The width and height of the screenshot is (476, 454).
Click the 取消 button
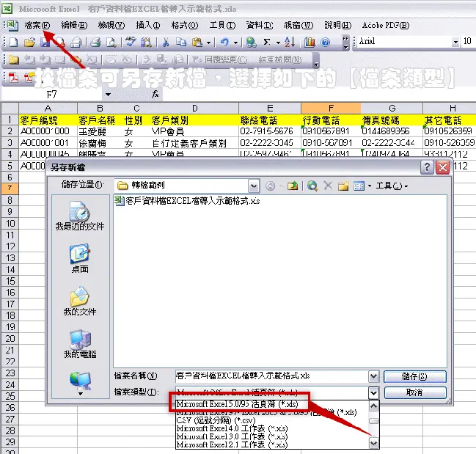pos(415,392)
